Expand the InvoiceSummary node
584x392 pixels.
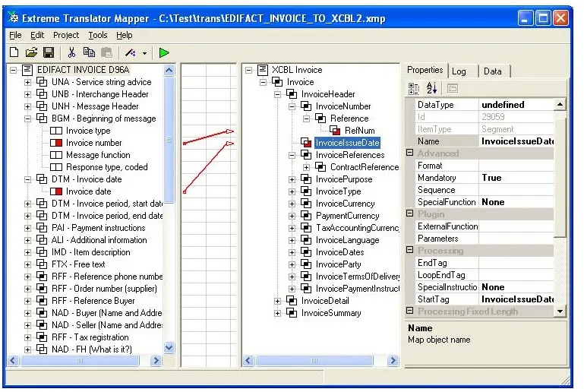pyautogui.click(x=277, y=314)
